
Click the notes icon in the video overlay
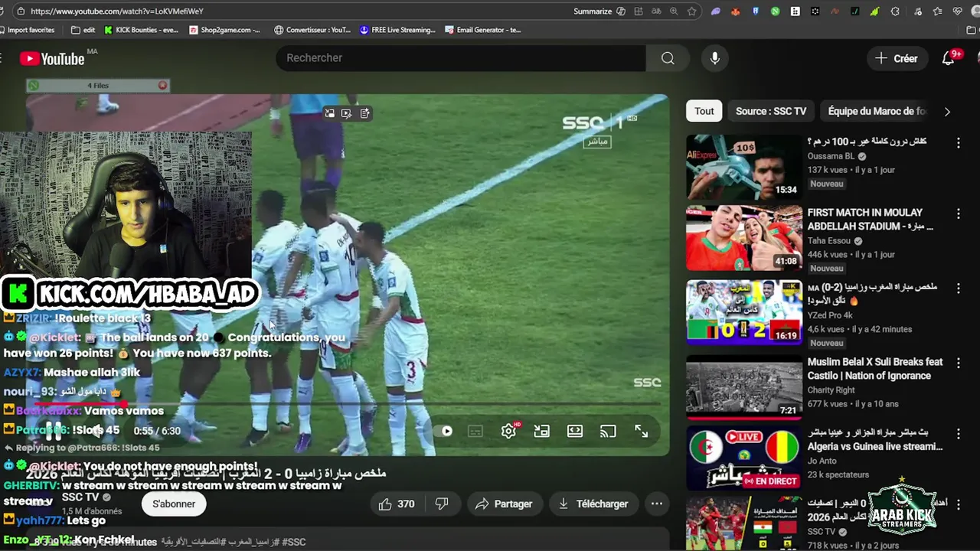pos(364,113)
